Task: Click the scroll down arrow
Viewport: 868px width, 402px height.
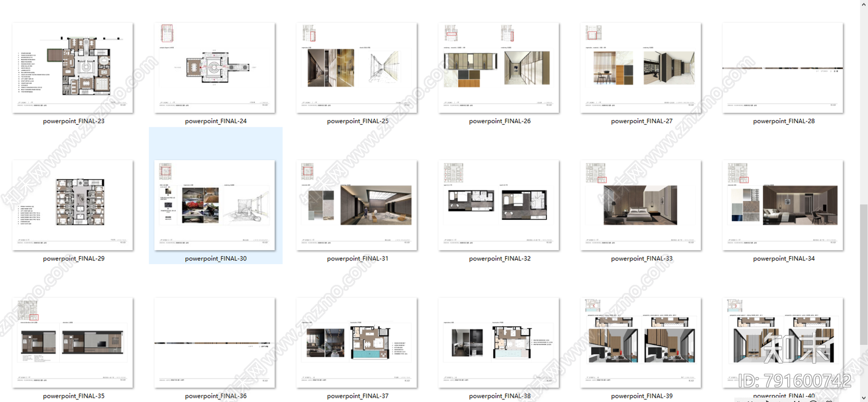Action: tap(864, 398)
